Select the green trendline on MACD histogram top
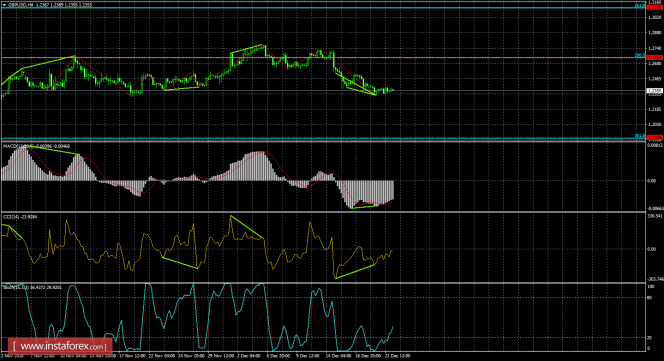Viewport: 664px width, 361px height. (52, 150)
